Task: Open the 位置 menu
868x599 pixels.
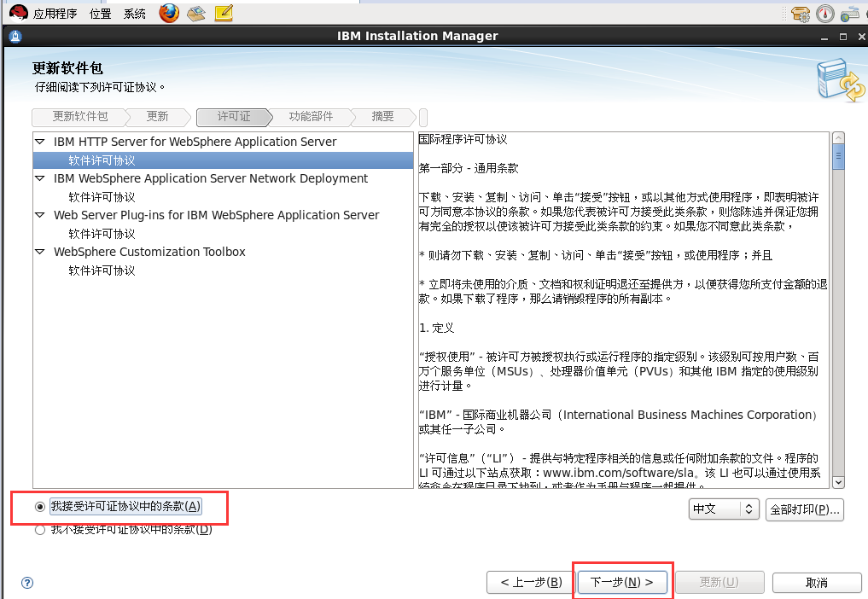Action: (100, 14)
